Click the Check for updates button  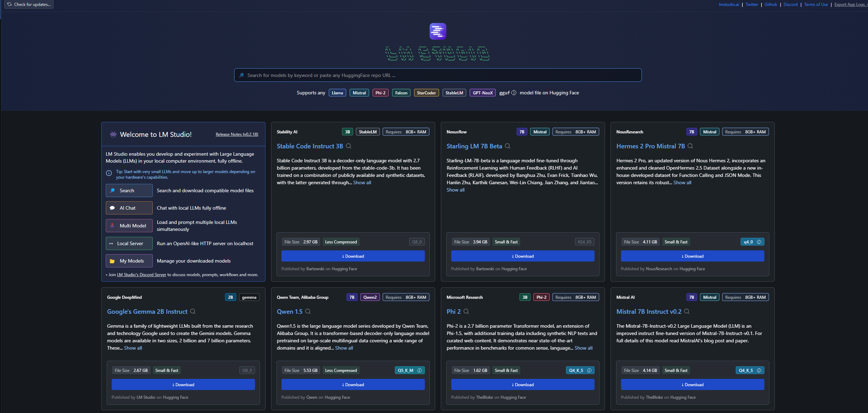(x=29, y=5)
